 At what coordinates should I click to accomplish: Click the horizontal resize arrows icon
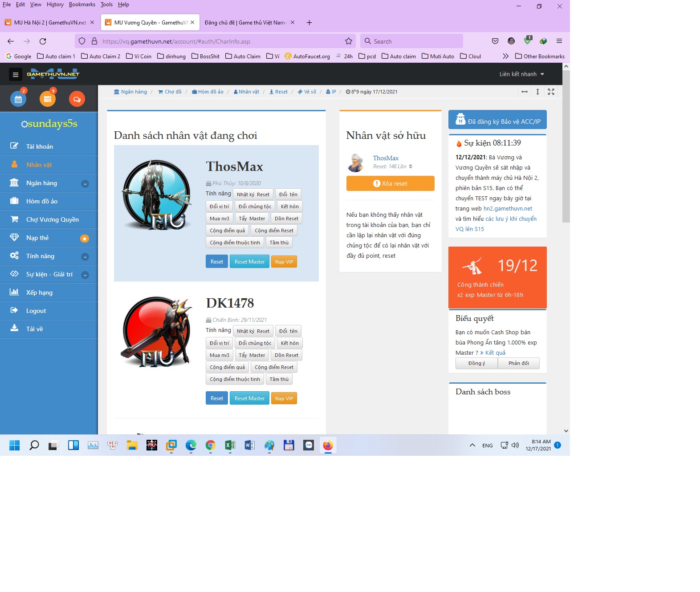tap(525, 92)
